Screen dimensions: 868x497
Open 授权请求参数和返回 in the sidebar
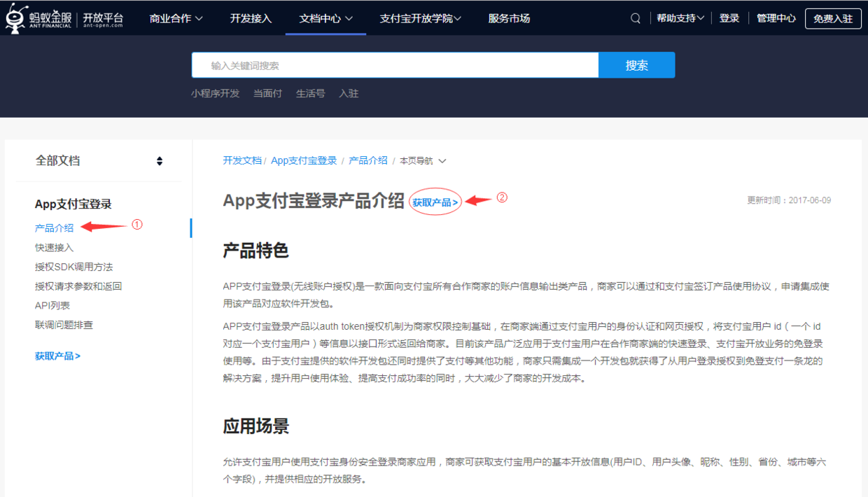click(78, 286)
